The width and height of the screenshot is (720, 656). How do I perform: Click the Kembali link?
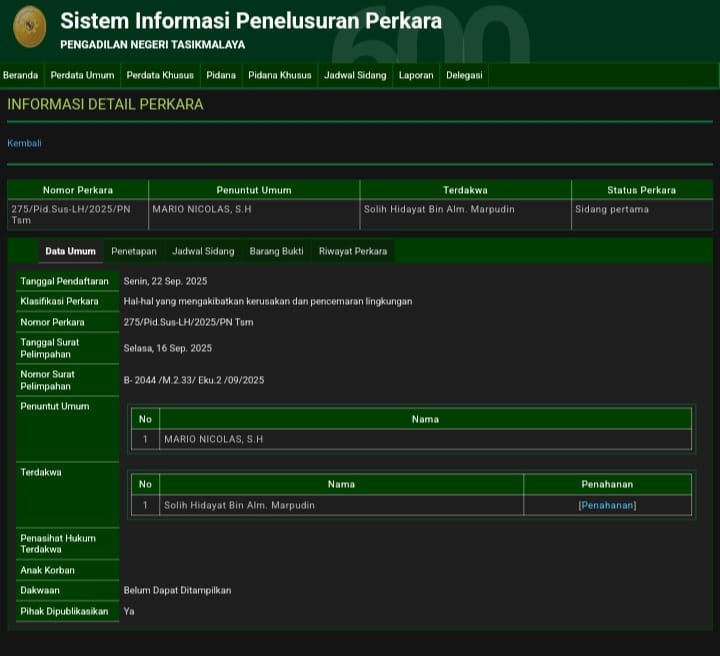[25, 143]
